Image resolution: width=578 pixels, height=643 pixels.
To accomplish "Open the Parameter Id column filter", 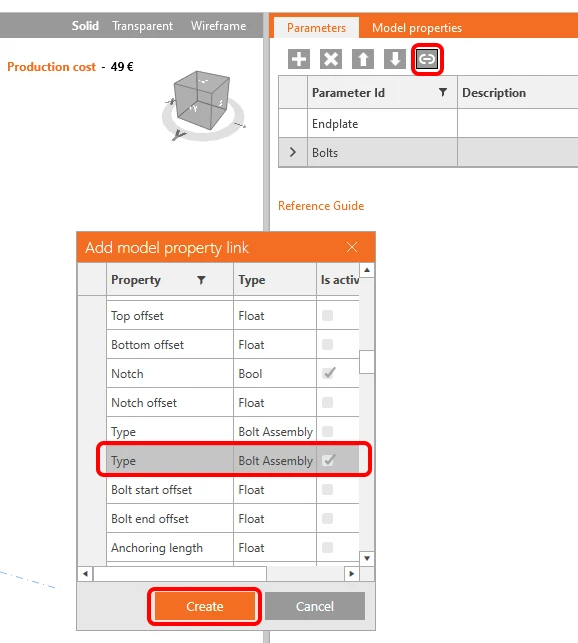I will (443, 92).
